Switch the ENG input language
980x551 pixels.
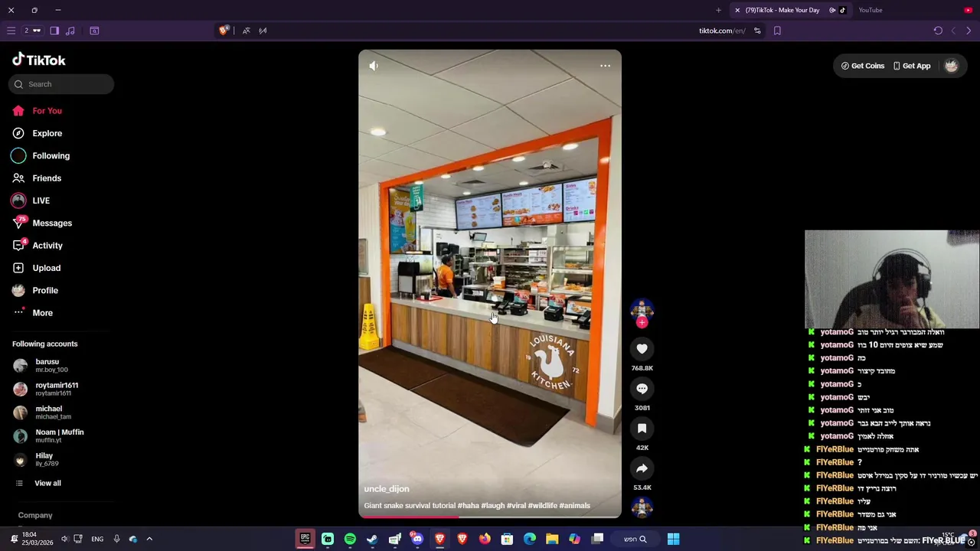tap(97, 539)
